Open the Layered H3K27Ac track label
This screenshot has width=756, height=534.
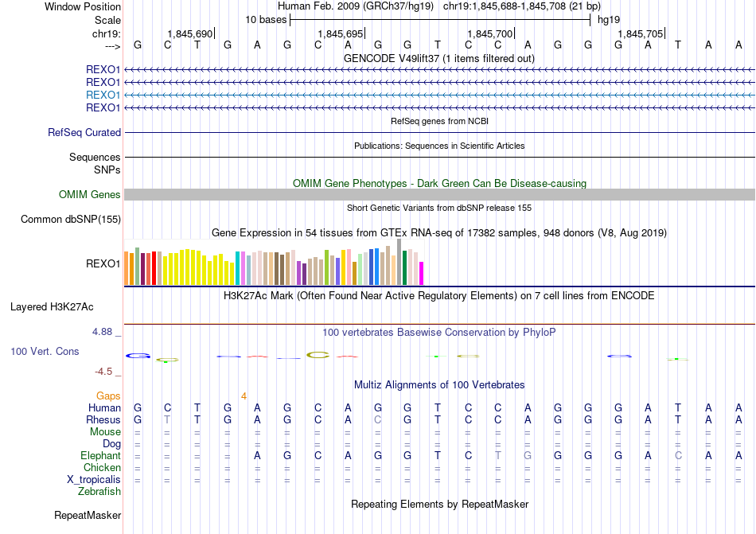[52, 306]
